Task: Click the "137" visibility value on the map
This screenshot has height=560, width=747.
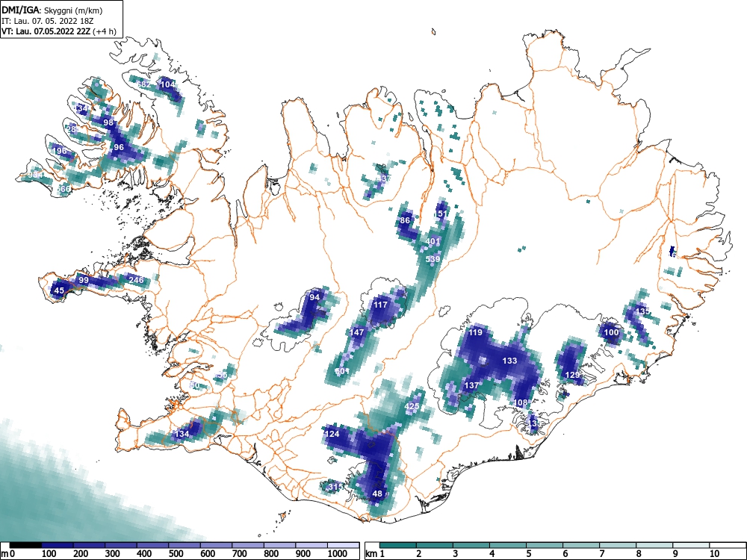Action: point(471,385)
